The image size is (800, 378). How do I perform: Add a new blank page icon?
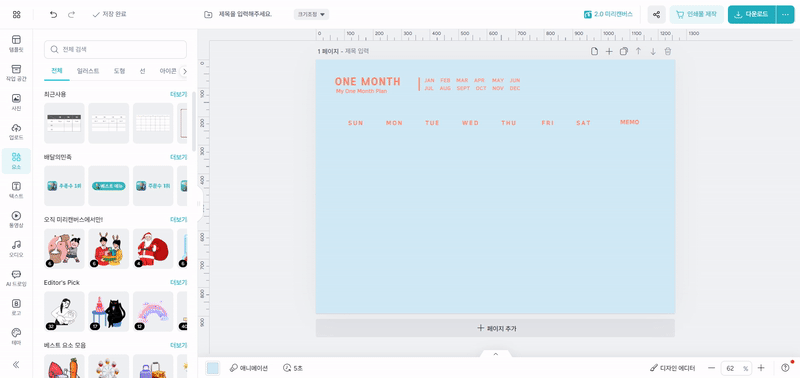[594, 52]
